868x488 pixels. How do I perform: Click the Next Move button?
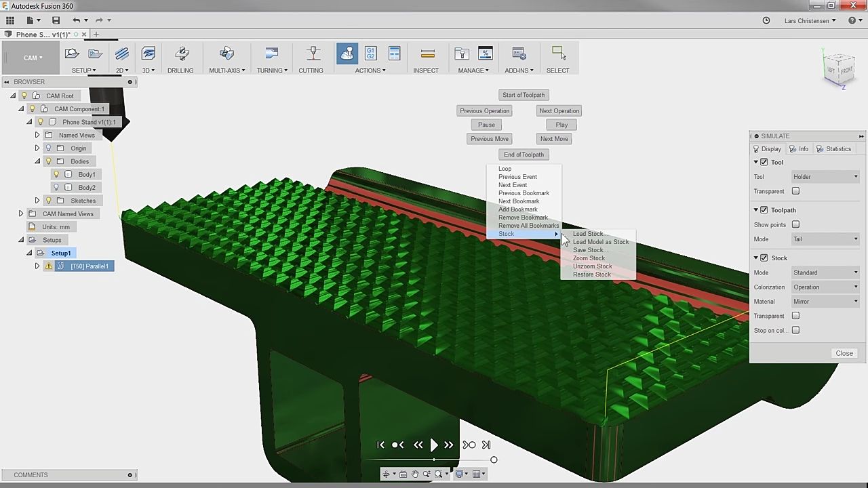(x=554, y=139)
